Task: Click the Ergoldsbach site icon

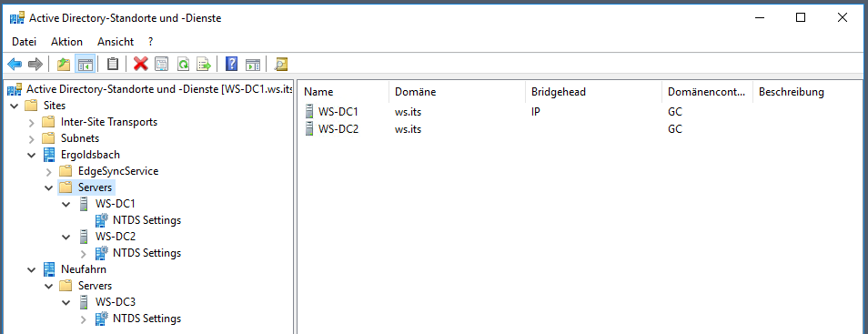Action: (49, 155)
